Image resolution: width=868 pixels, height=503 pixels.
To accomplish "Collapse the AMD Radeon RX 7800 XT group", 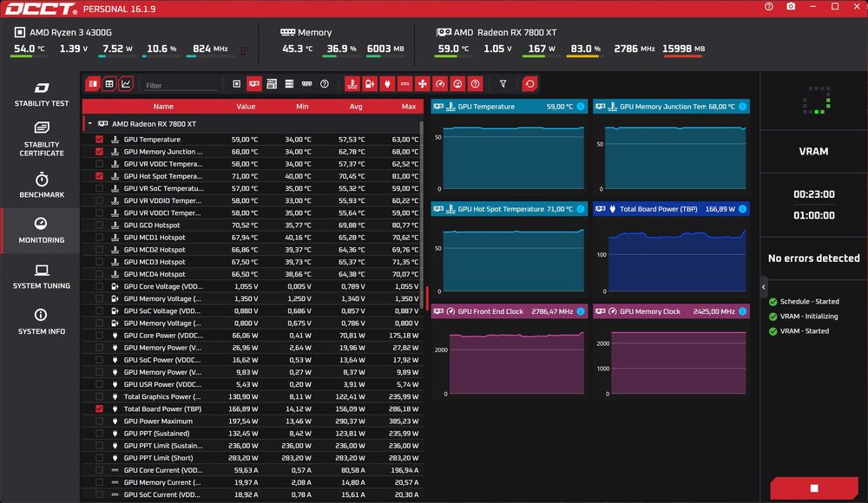I will click(89, 124).
